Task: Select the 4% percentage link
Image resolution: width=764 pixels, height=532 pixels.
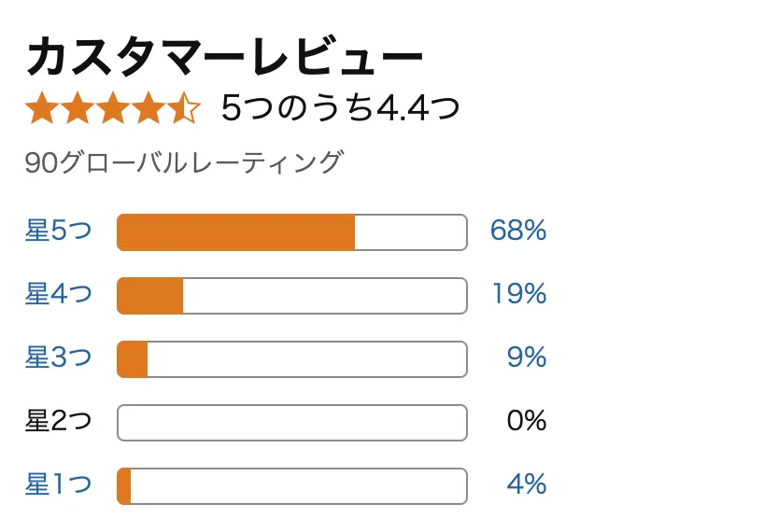Action: pyautogui.click(x=527, y=484)
